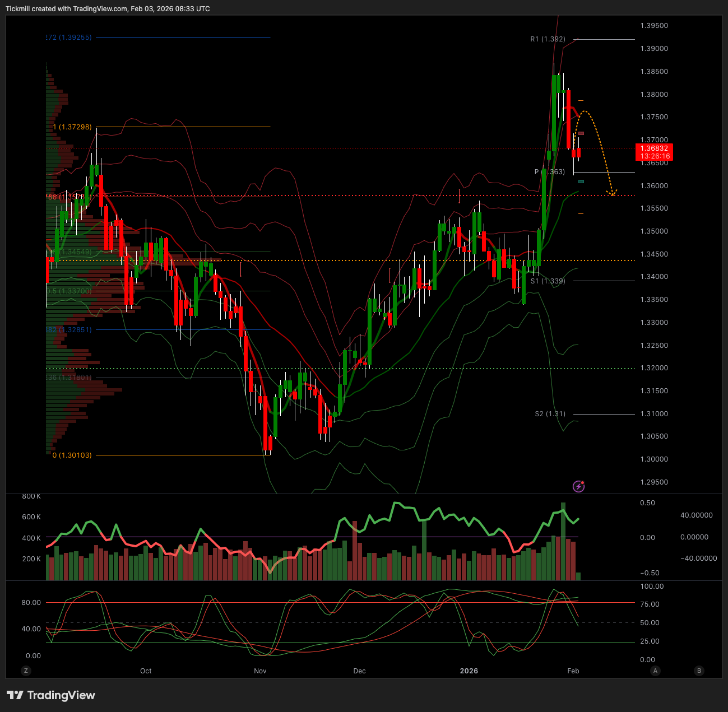This screenshot has width=728, height=712.
Task: Click the 1.39500 price axis label
Action: [x=654, y=26]
